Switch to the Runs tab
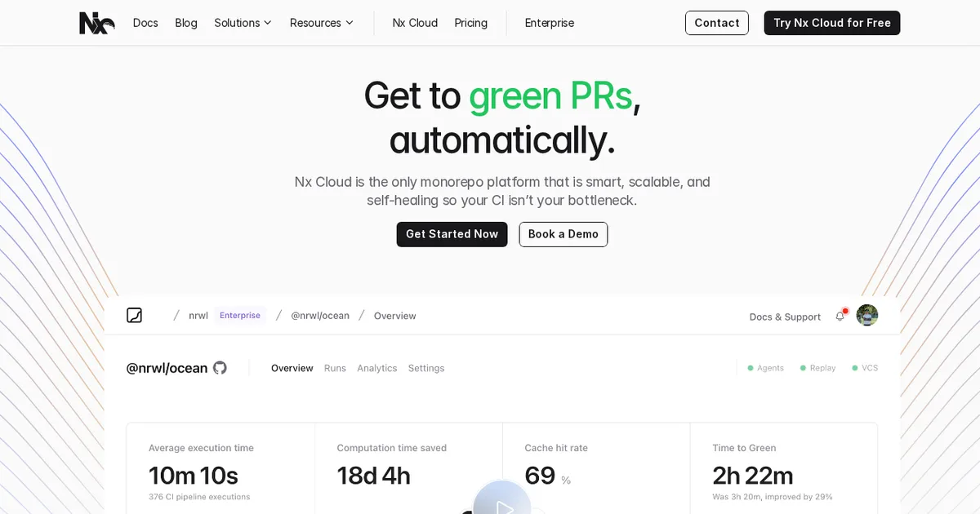The image size is (980, 514). coord(335,368)
